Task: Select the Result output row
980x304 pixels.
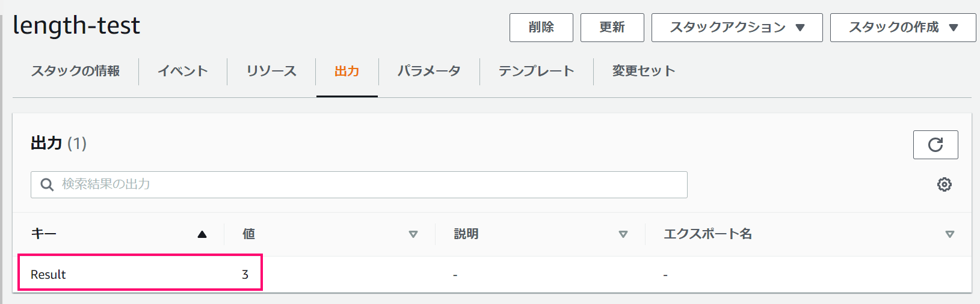Action: click(492, 275)
